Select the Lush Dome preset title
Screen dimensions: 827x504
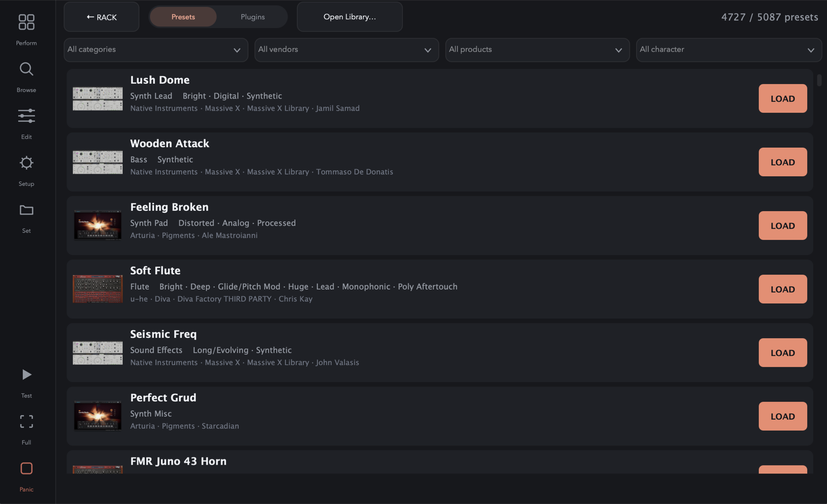(160, 80)
